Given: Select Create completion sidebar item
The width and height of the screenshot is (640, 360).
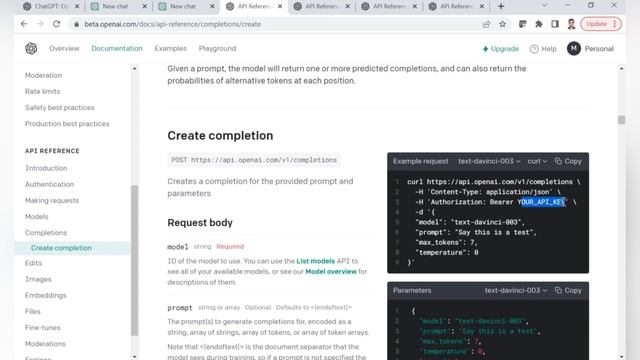Looking at the screenshot, I should 73,248.
